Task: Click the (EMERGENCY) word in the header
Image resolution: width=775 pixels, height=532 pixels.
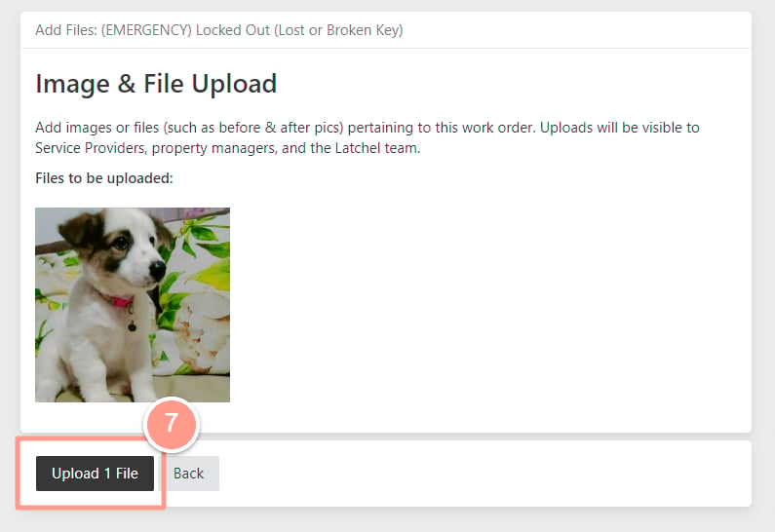Action: 146,30
